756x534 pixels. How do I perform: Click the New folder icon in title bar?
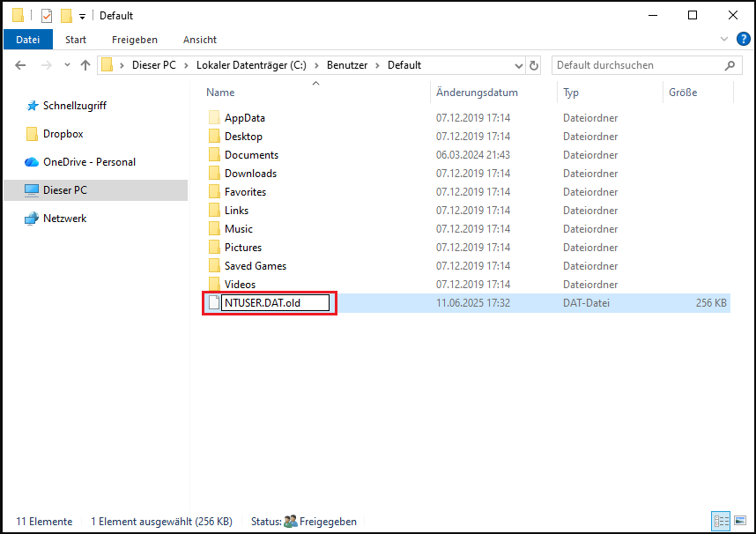(x=66, y=16)
